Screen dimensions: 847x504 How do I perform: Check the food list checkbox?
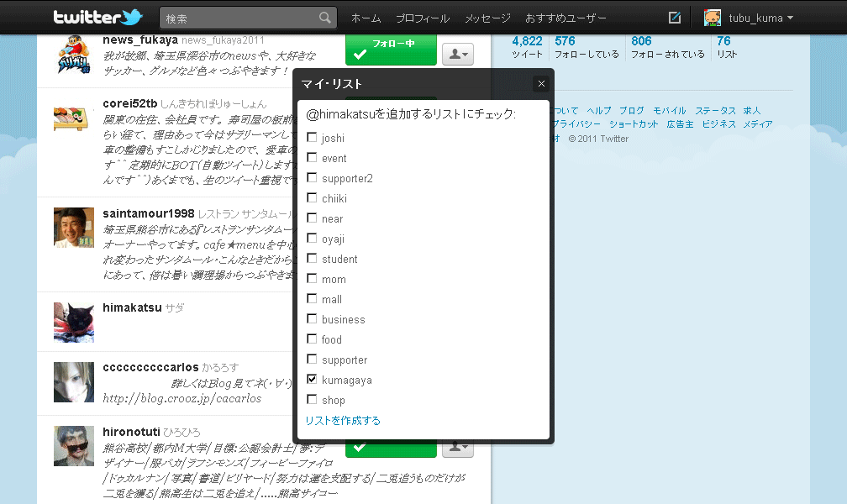(312, 339)
